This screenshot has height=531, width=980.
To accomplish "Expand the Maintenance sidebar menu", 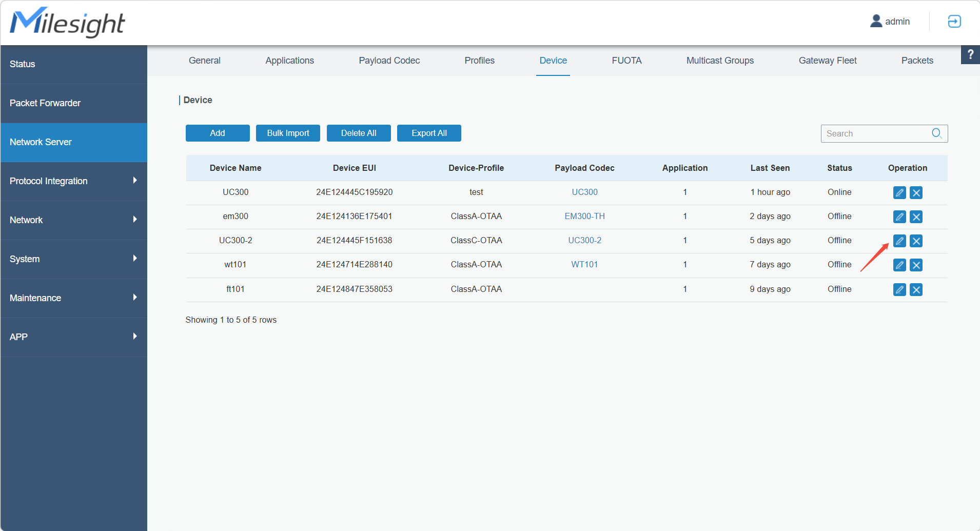I will (x=74, y=298).
